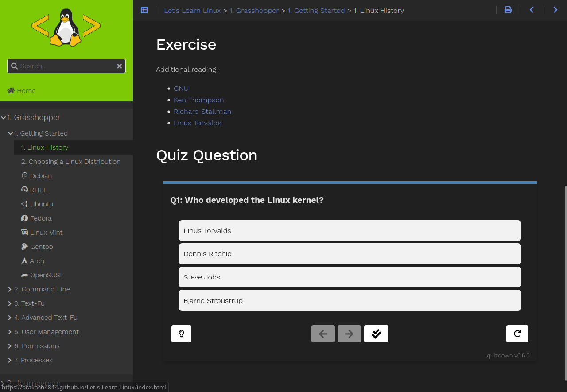Screen dimensions: 567x392
Task: Expand the 5. User Management section
Action: click(46, 331)
